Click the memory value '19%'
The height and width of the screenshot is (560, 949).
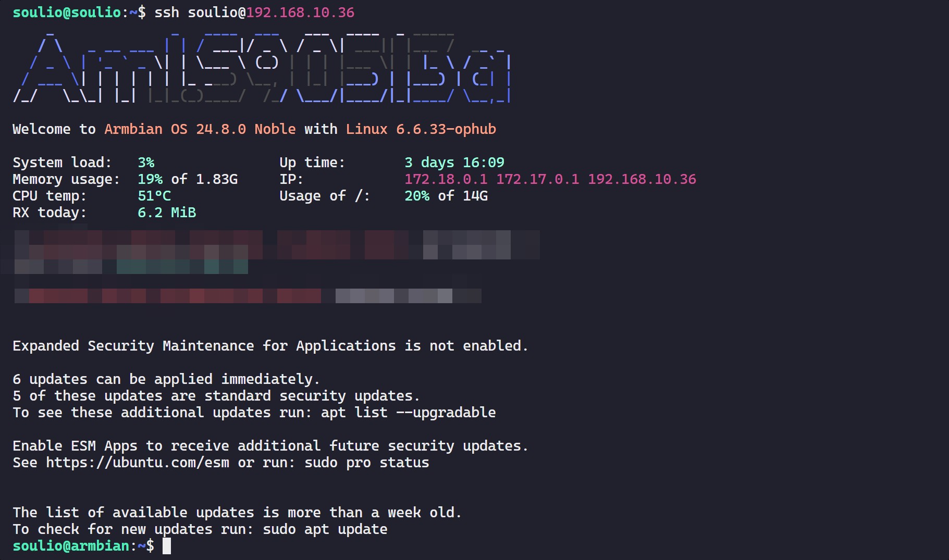150,179
